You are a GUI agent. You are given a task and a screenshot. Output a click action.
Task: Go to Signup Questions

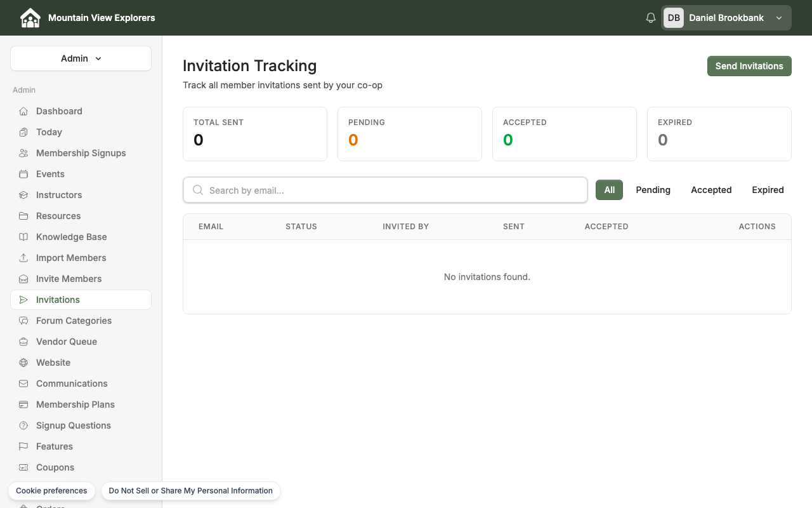coord(81,425)
